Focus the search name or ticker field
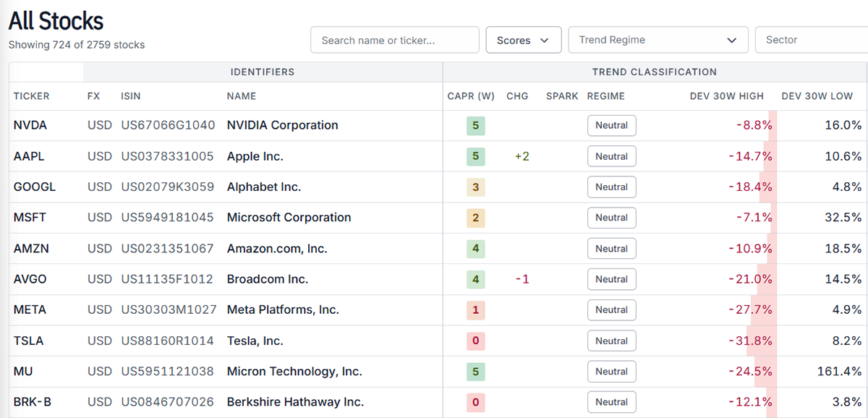Viewport: 868px width, 418px height. point(395,40)
